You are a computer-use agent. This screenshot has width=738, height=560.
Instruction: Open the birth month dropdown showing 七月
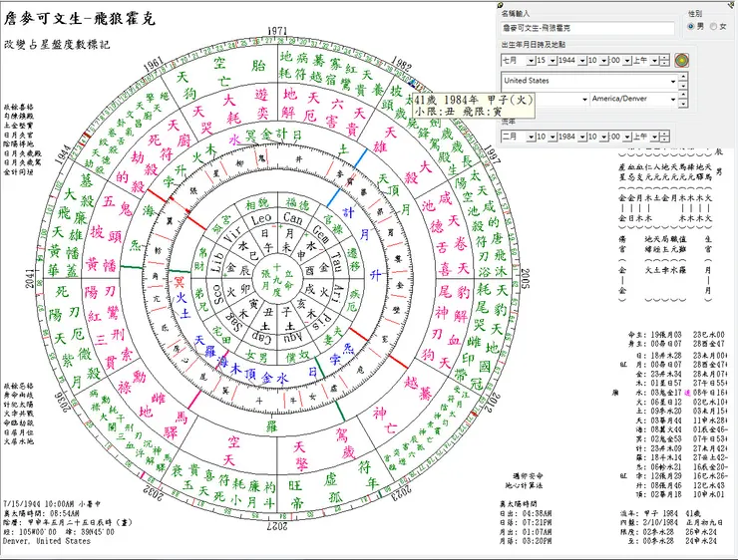tap(531, 61)
